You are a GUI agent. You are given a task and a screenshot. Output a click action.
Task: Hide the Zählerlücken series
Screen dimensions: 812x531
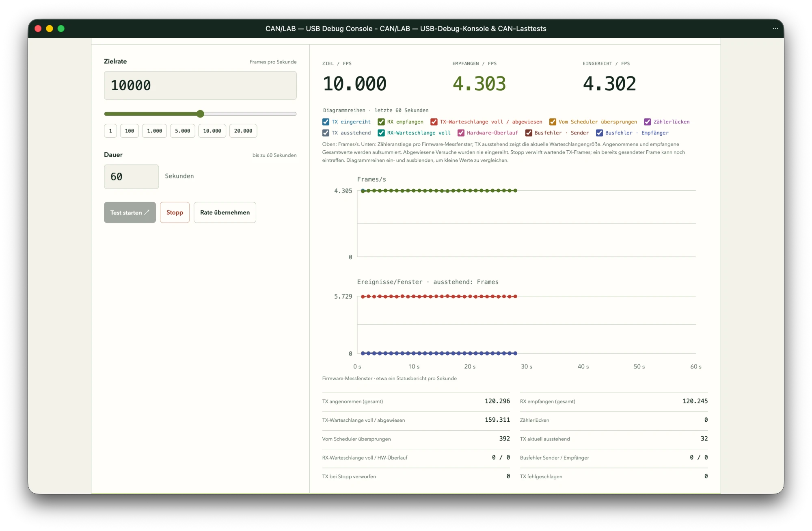pos(648,122)
